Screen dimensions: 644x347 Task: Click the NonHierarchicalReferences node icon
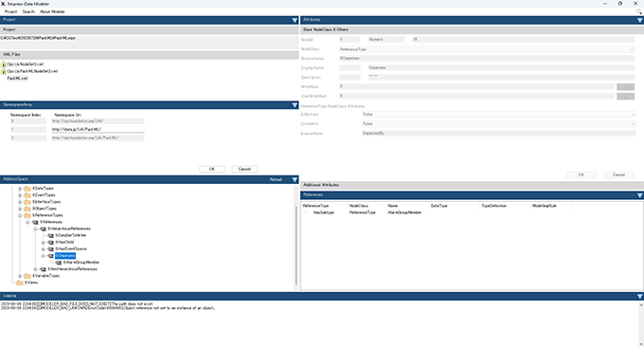pos(44,269)
